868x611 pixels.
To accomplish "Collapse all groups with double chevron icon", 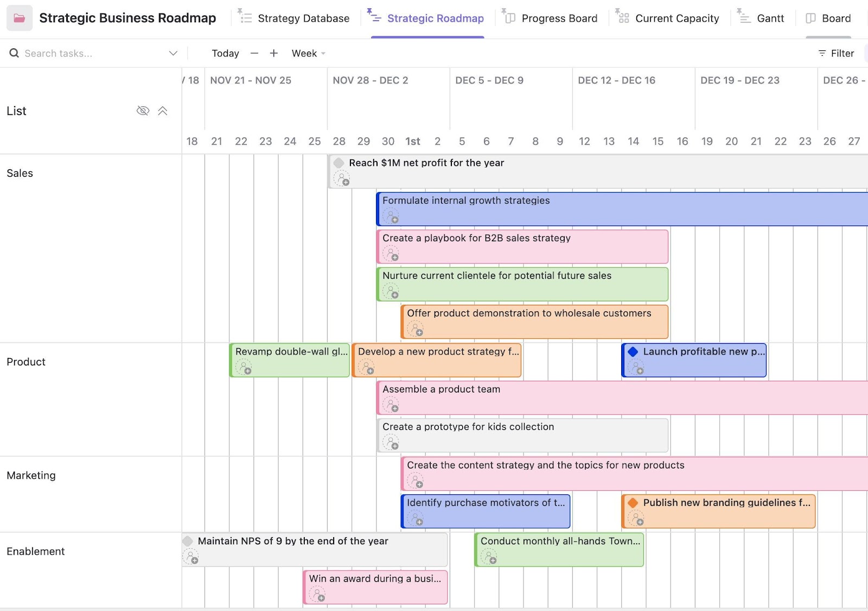I will tap(163, 111).
